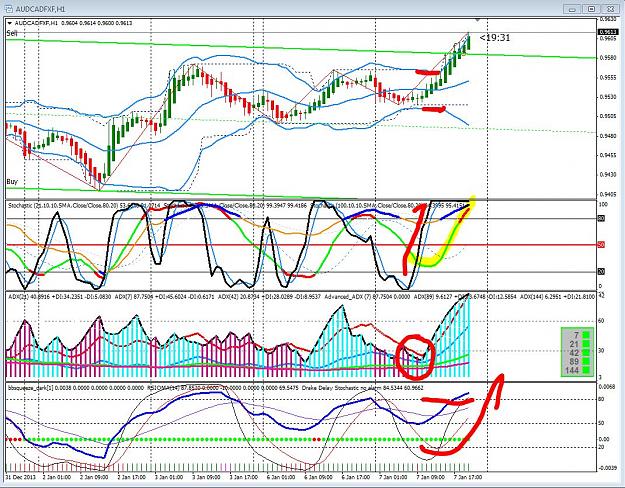Click the 7 Jan 09:00 time label
Screen dimensions: 625x488
pyautogui.click(x=430, y=477)
